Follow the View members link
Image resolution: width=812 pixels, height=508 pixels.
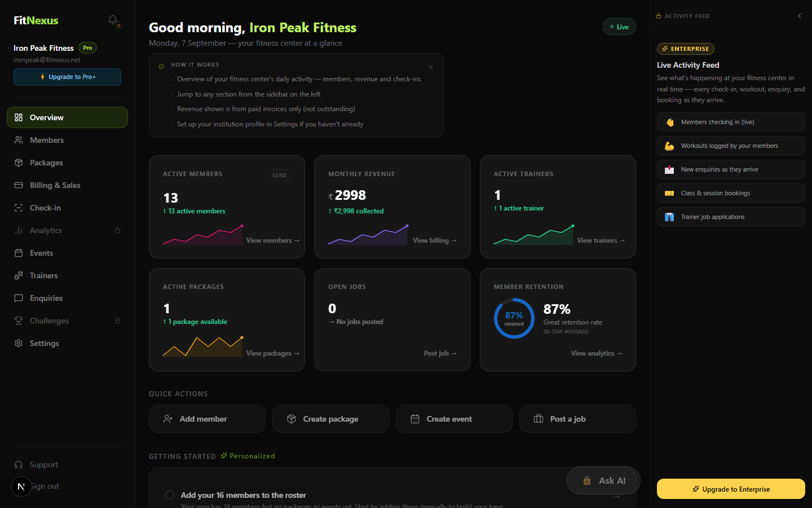[273, 240]
